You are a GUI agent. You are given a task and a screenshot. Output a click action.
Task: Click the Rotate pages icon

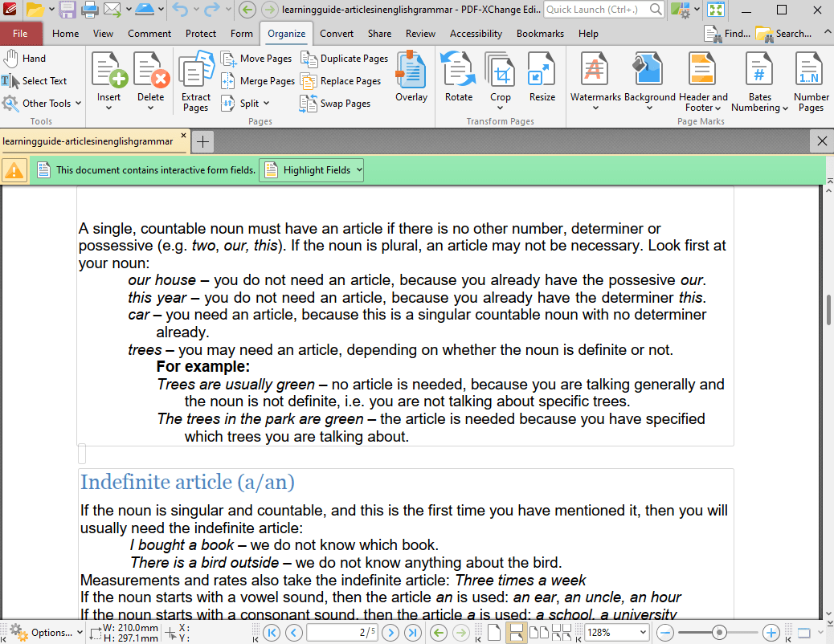[x=459, y=78]
